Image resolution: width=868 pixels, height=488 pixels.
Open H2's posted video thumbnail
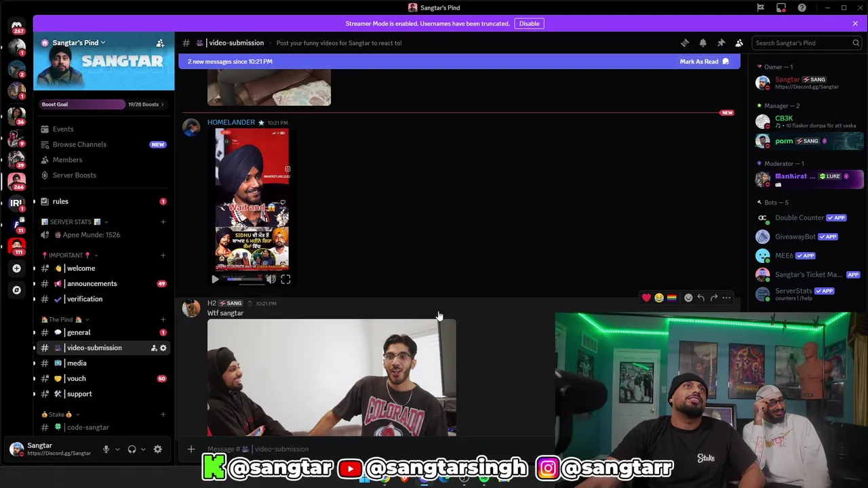point(332,378)
